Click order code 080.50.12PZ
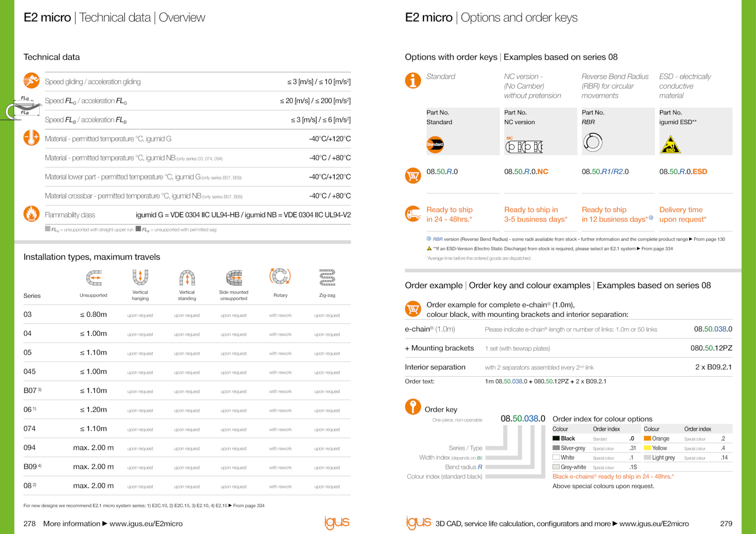 (x=711, y=348)
